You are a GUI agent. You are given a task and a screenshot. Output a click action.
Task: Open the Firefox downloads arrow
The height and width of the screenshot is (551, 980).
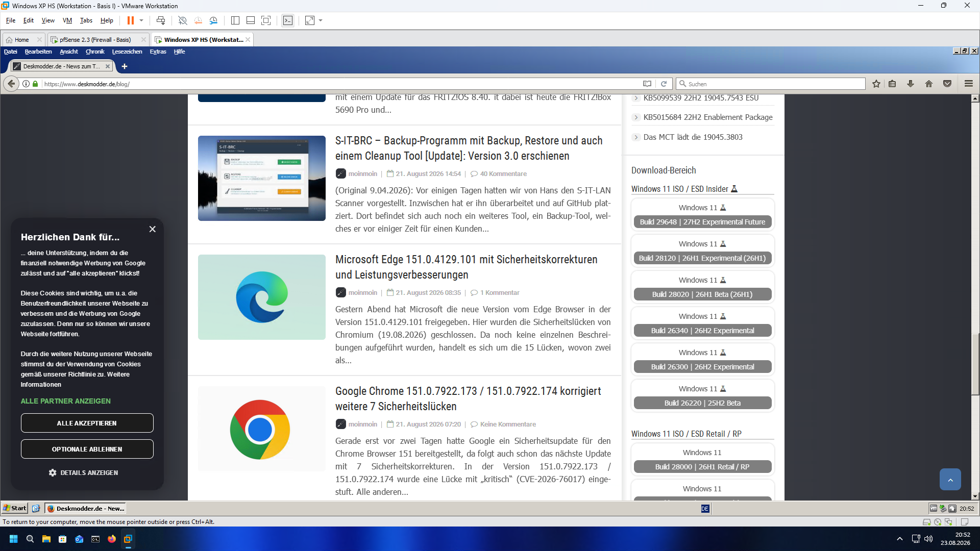pos(911,84)
